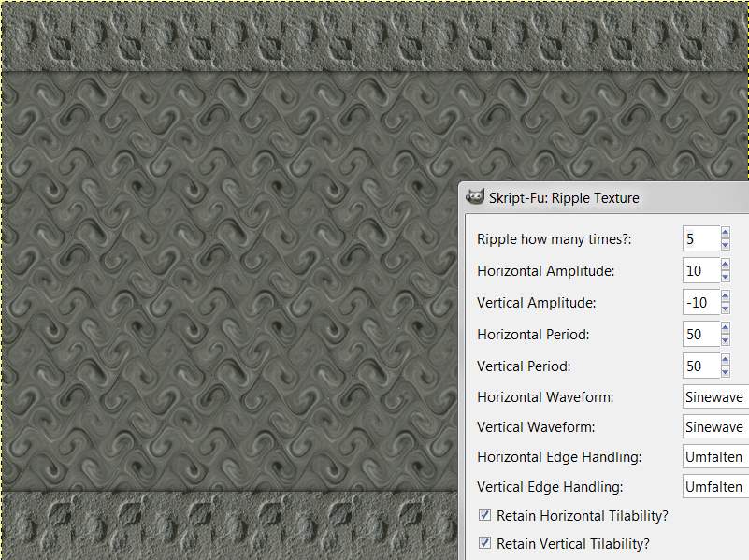Focus the Horizontal Amplitude input field

tap(701, 271)
